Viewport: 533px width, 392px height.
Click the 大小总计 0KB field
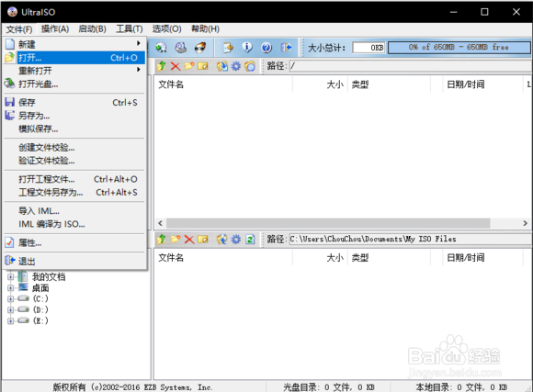369,48
